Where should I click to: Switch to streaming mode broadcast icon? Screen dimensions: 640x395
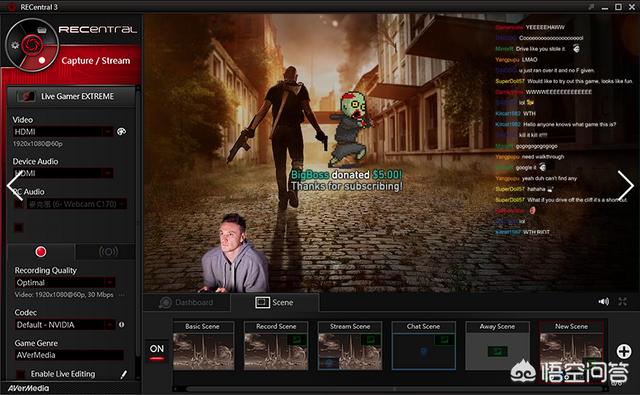108,251
